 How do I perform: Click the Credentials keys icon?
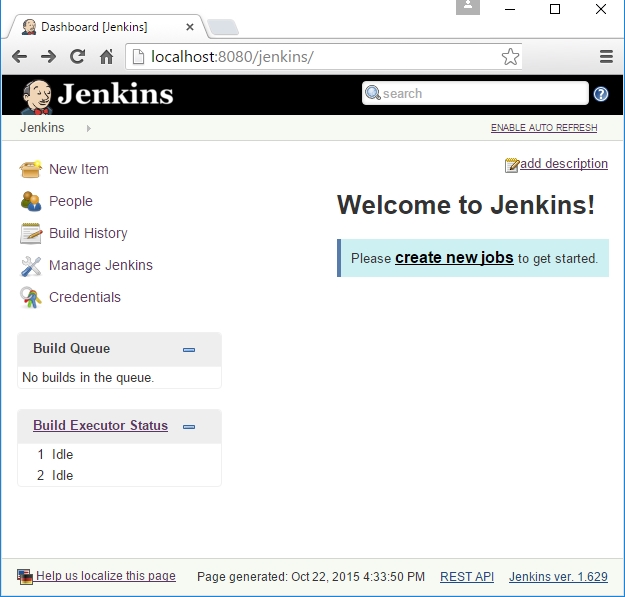click(x=30, y=298)
